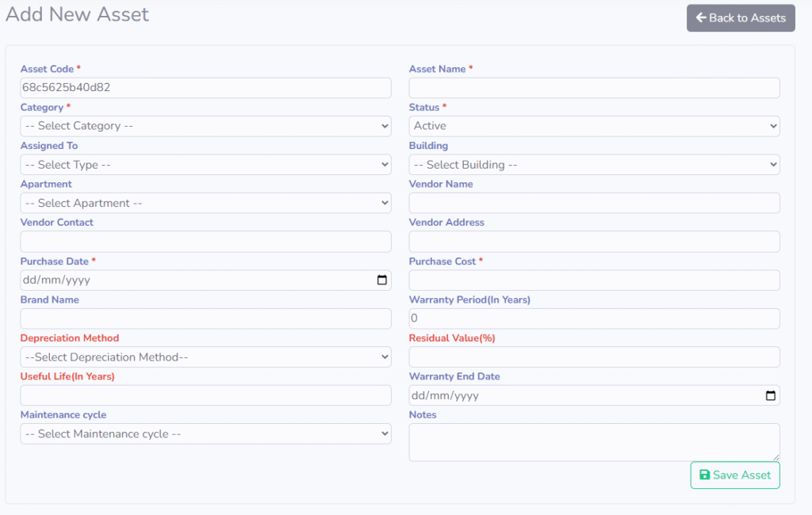Focus the Asset Code input field
Screen dimensions: 812x515
[x=205, y=88]
